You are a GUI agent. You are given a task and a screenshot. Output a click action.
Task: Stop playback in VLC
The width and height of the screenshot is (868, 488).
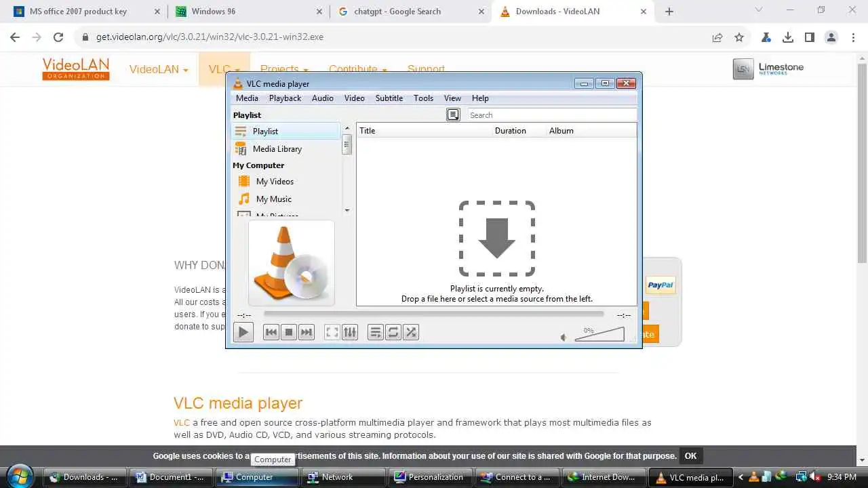coord(289,332)
